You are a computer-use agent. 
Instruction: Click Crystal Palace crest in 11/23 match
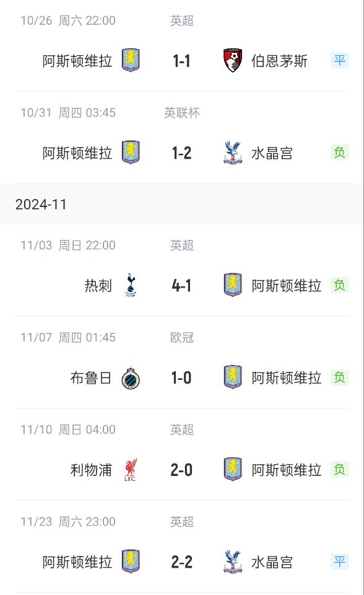(232, 562)
